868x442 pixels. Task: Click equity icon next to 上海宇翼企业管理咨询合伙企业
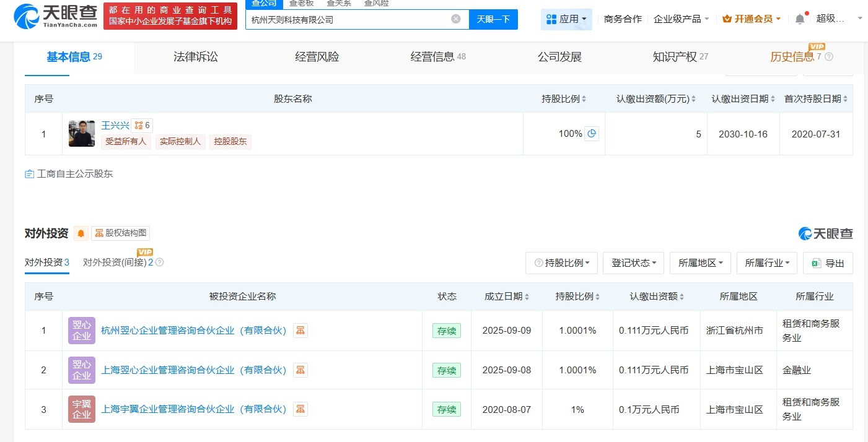(x=300, y=409)
